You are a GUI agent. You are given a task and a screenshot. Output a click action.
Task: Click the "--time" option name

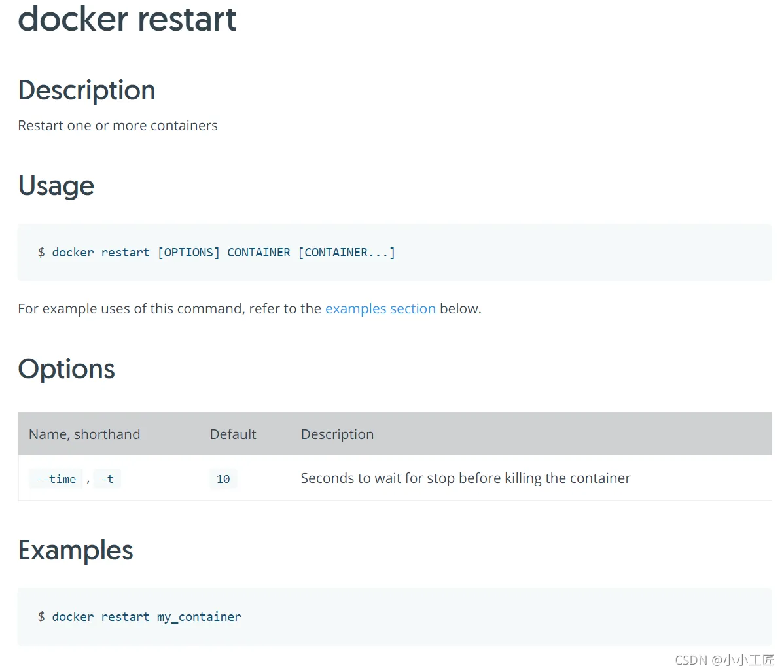56,479
